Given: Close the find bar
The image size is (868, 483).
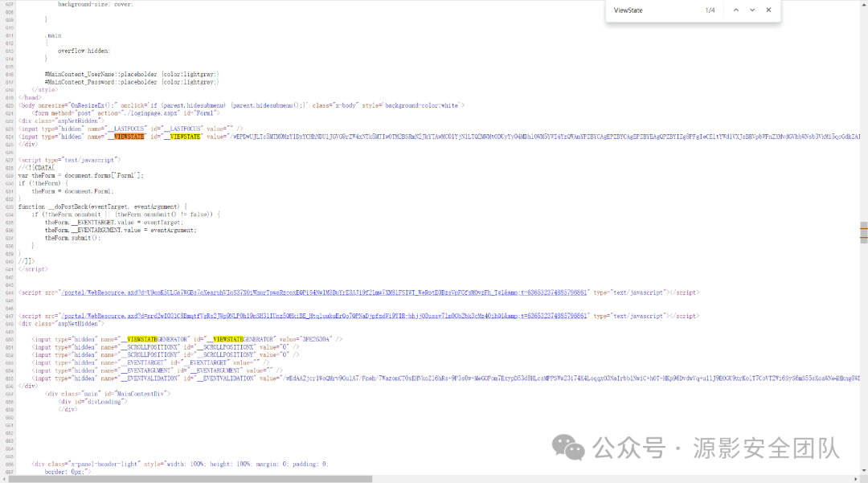Looking at the screenshot, I should [x=768, y=10].
